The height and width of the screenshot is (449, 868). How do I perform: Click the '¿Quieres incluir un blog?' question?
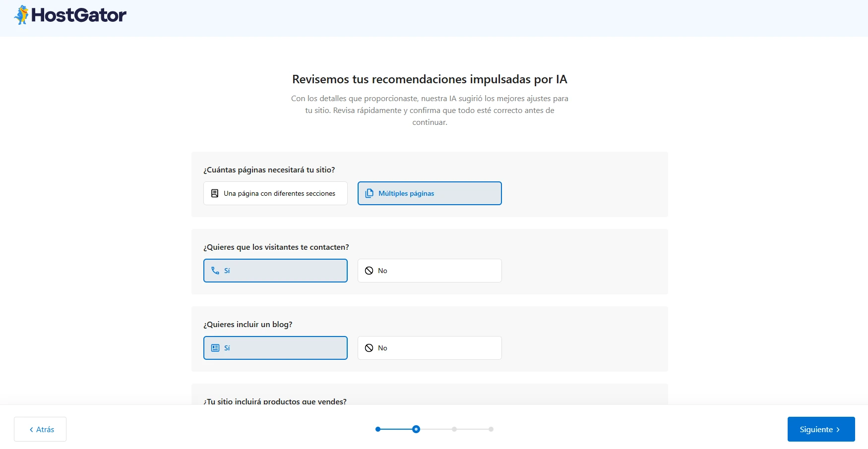pyautogui.click(x=248, y=324)
